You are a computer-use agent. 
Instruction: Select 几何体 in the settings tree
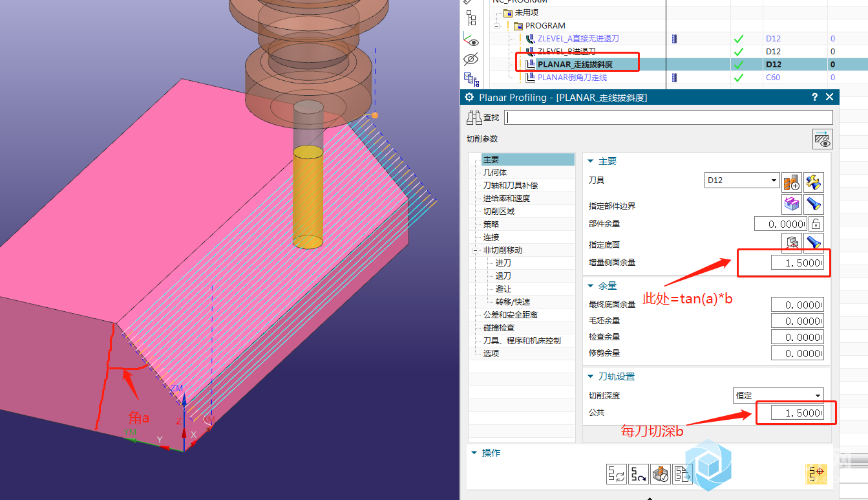[x=495, y=173]
